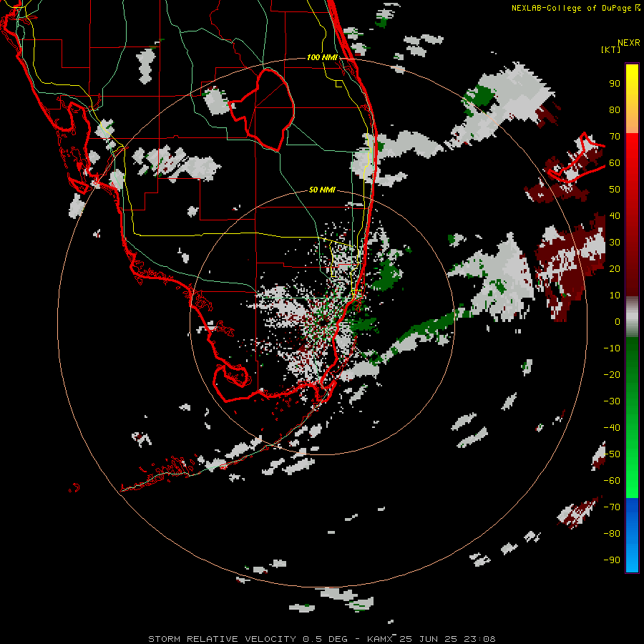Click the -10 knot scale label
This screenshot has width=644, height=644.
612,348
